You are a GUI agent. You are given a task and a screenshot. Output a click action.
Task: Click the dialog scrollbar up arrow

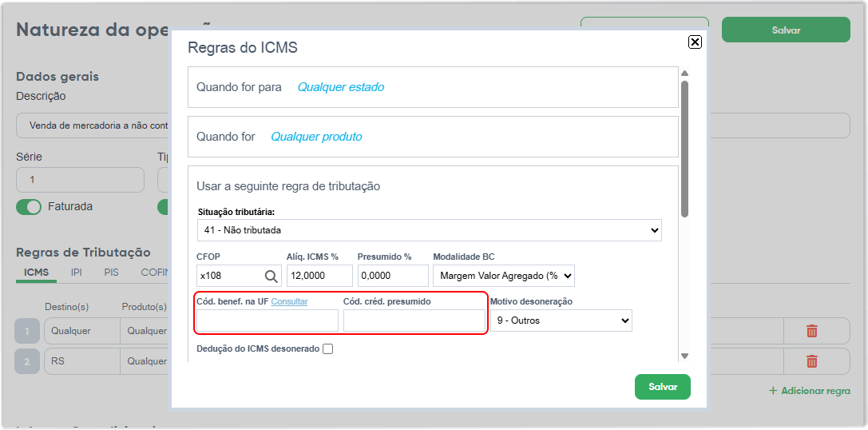tap(684, 74)
